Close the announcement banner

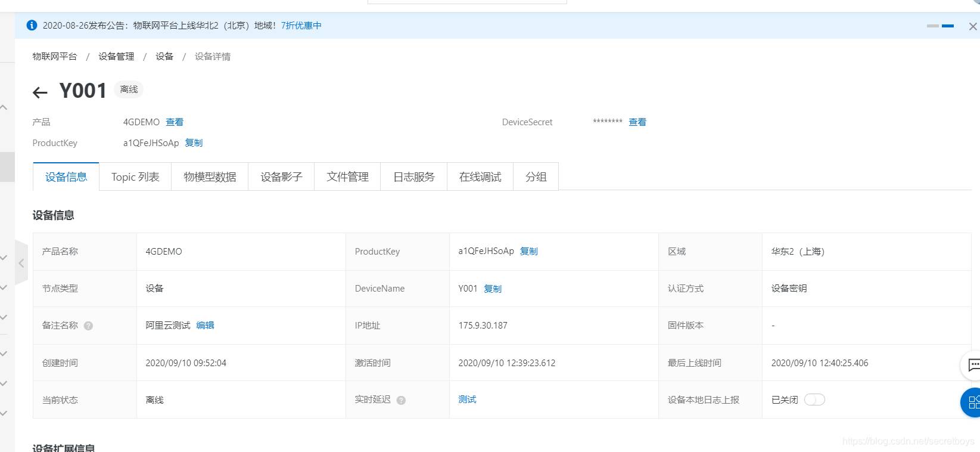click(972, 26)
